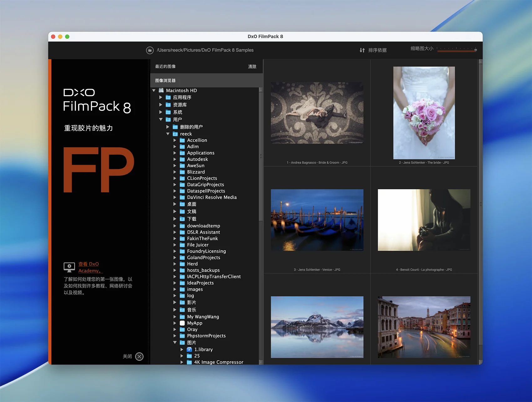Click the Oray folder icon
Viewport: 532px width, 402px height.
click(x=182, y=329)
